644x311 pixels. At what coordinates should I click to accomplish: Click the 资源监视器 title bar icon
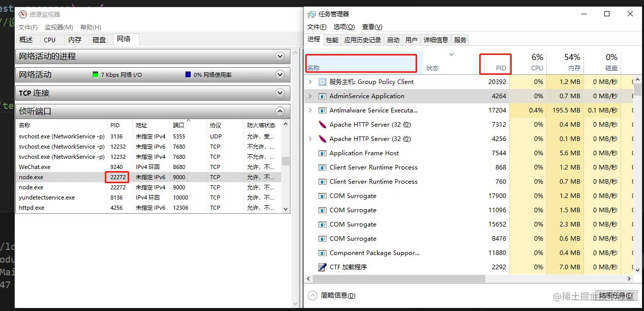[x=22, y=15]
